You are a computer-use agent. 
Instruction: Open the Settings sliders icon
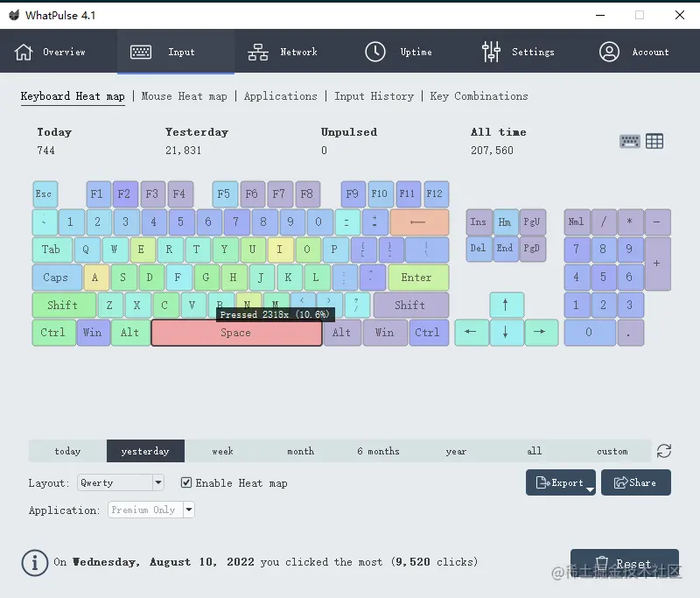coord(491,52)
